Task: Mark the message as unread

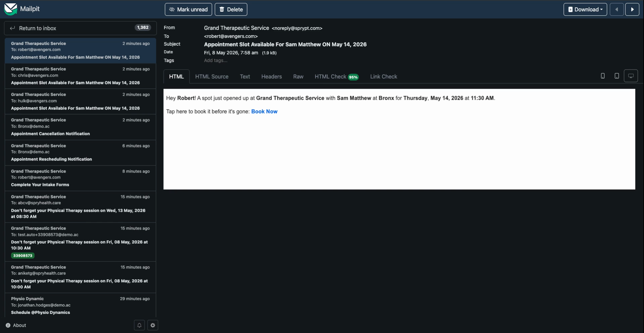Action: (x=189, y=9)
